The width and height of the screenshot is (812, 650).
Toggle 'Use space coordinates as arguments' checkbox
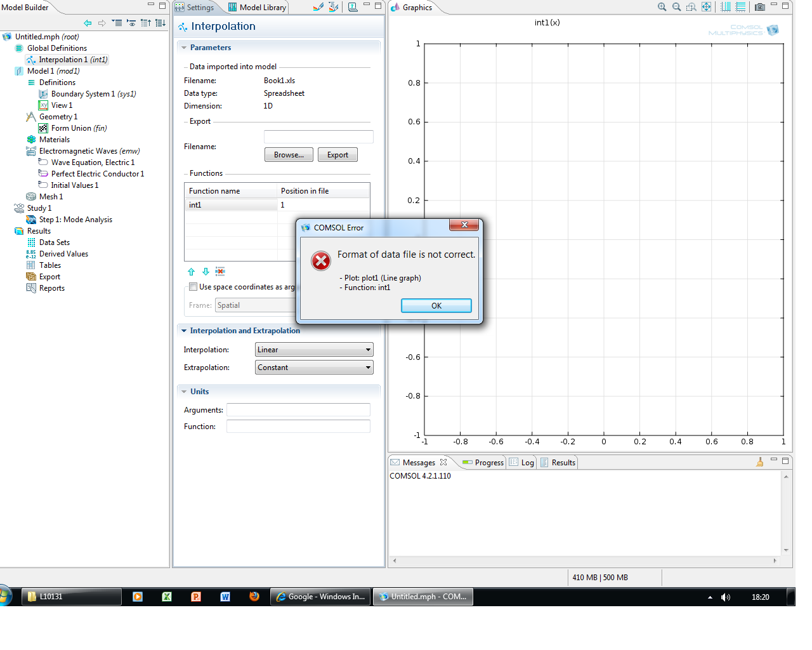[193, 287]
